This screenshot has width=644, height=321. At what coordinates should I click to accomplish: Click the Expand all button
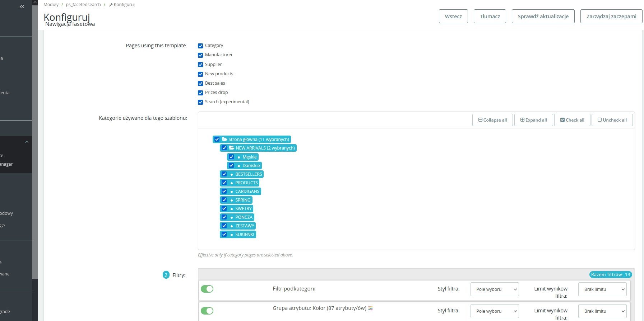coord(533,120)
